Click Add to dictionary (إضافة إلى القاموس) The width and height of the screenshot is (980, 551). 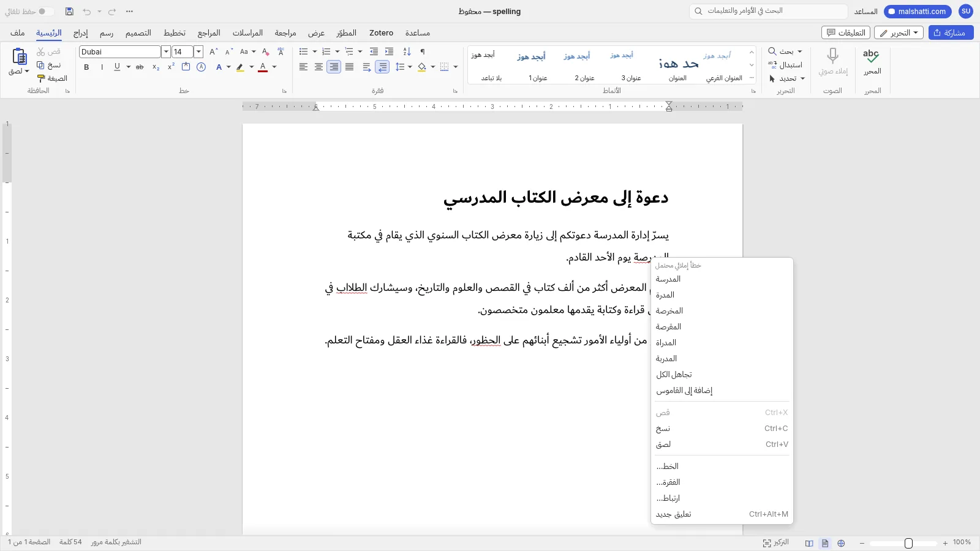point(722,391)
